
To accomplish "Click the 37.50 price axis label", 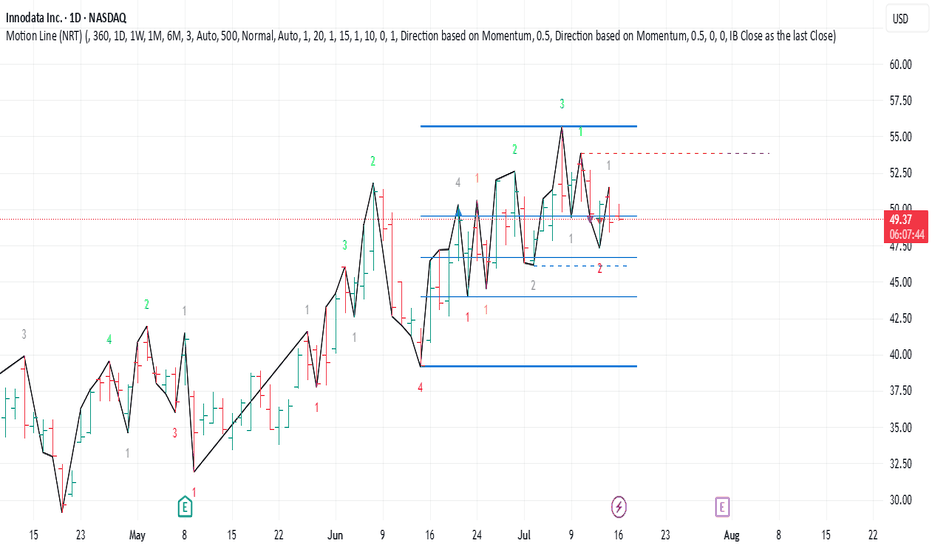I will click(900, 391).
